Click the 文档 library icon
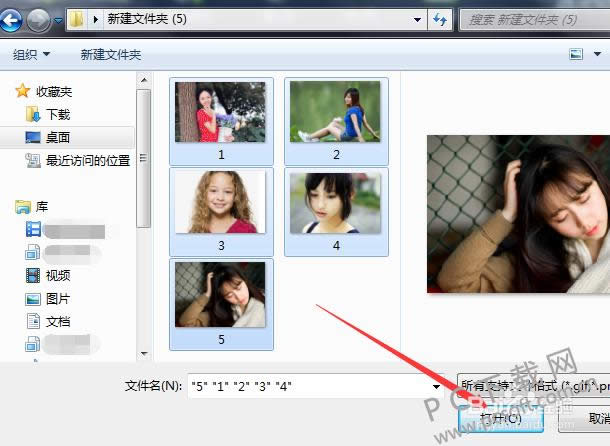The image size is (610, 446). 33,321
